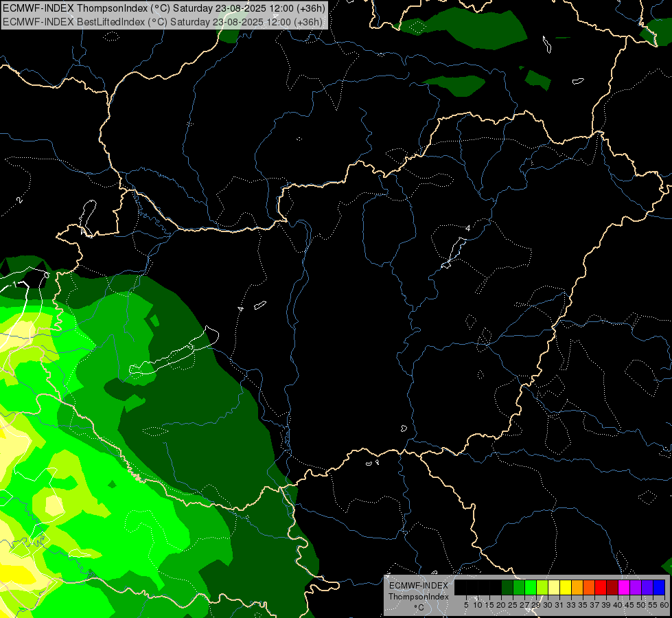This screenshot has height=618, width=672.
Task: Click legend tick value 27
Action: 524,605
